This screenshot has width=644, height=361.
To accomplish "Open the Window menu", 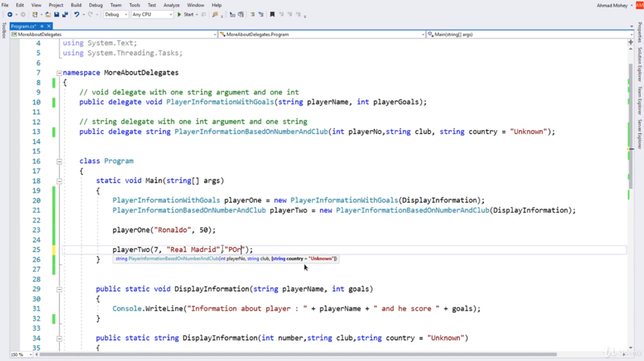I will click(195, 5).
